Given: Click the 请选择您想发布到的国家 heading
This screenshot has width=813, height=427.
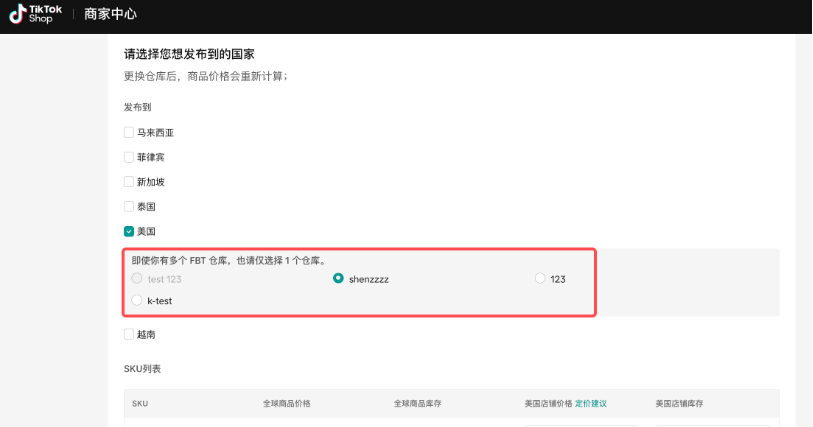Looking at the screenshot, I should coord(189,54).
